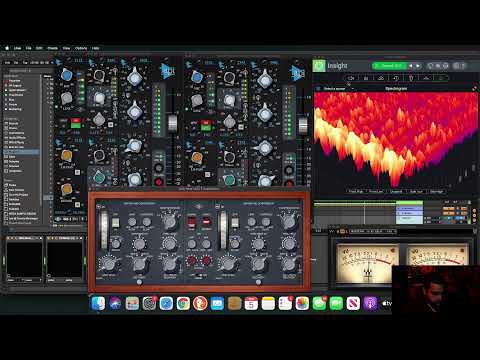The height and width of the screenshot is (360, 480).
Task: Open Google Chrome from the dock
Action: coord(183,304)
